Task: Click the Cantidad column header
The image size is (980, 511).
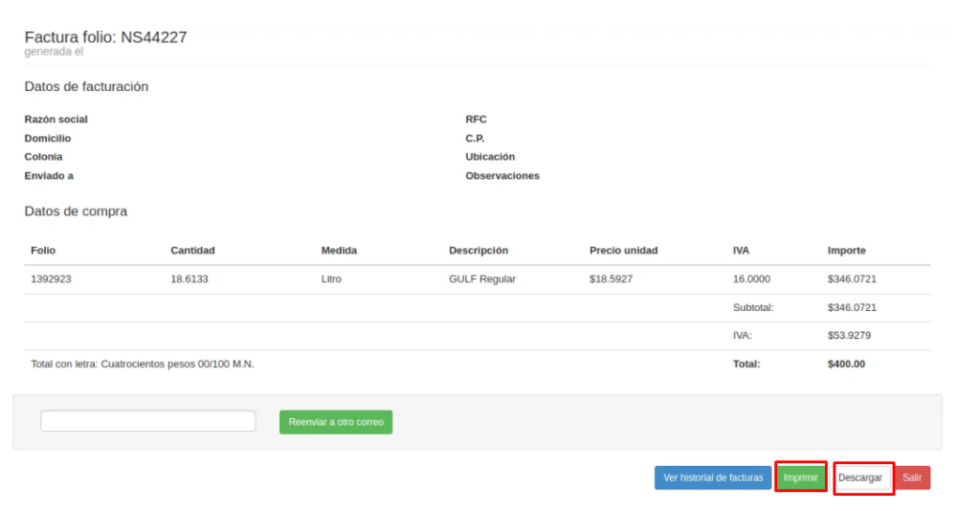Action: click(x=192, y=251)
